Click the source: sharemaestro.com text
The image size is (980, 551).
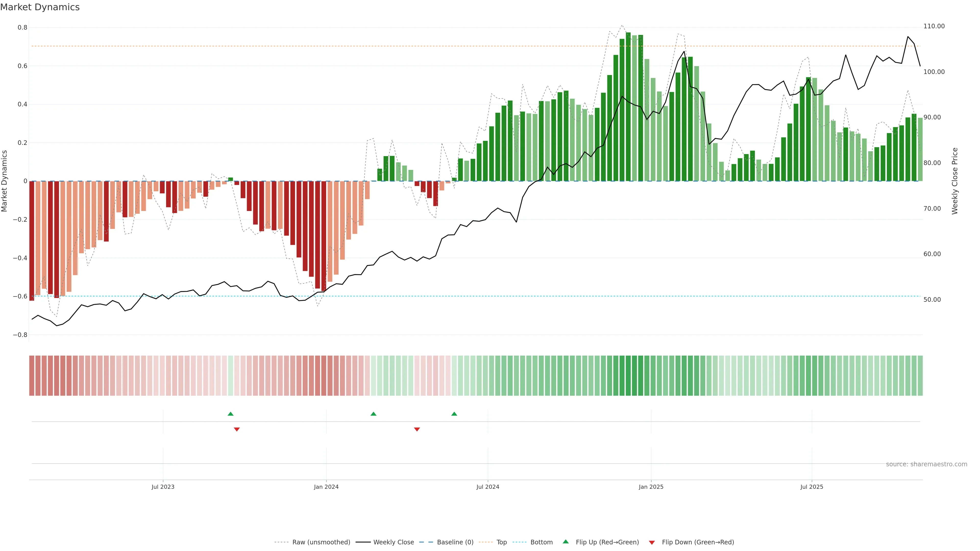[x=926, y=464]
